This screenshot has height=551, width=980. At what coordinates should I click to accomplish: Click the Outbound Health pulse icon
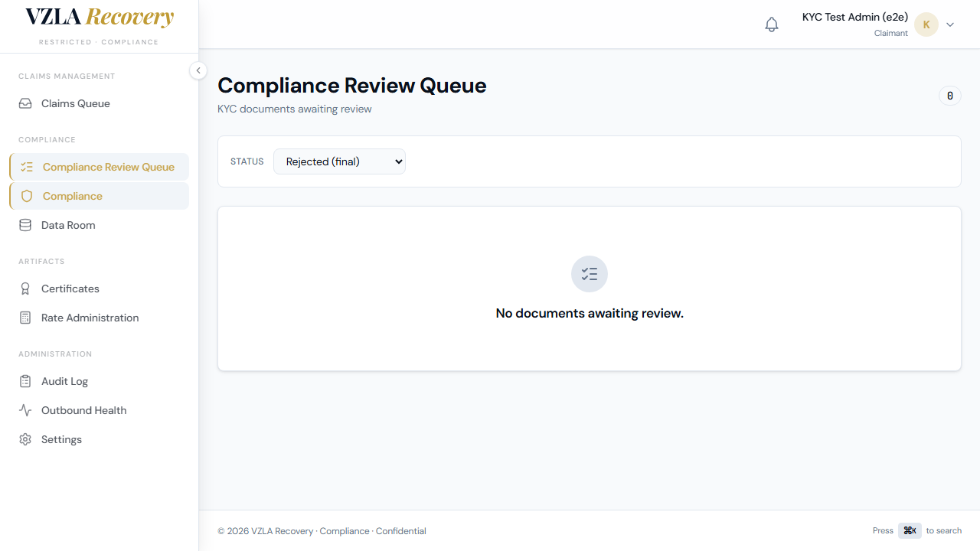(25, 410)
